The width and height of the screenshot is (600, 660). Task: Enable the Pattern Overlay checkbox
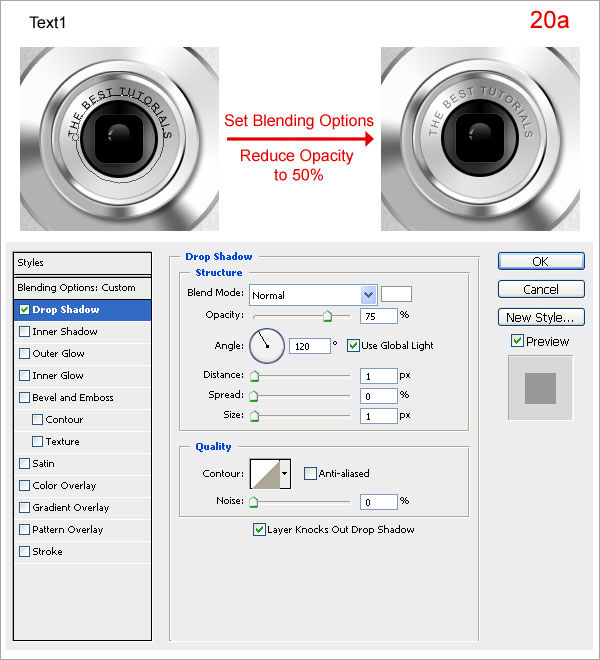tap(24, 530)
